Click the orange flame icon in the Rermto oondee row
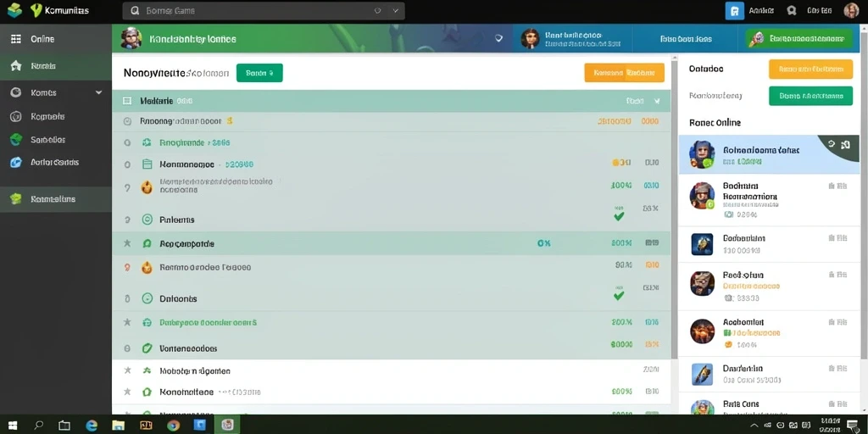 [147, 267]
